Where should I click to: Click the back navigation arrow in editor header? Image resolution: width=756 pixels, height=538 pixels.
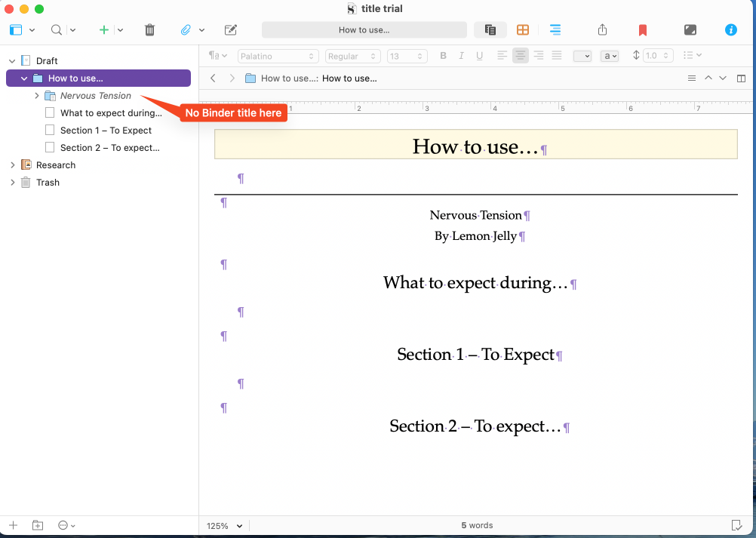coord(213,78)
